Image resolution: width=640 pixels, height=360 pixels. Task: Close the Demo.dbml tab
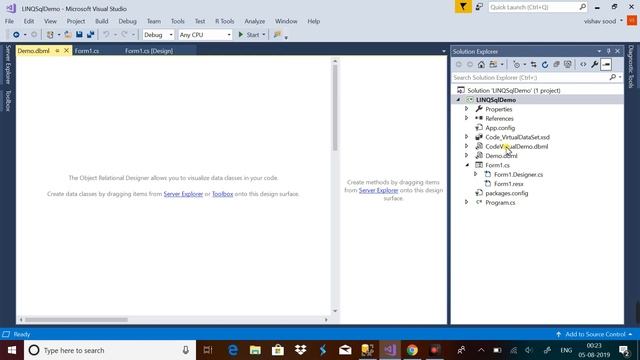[66, 51]
